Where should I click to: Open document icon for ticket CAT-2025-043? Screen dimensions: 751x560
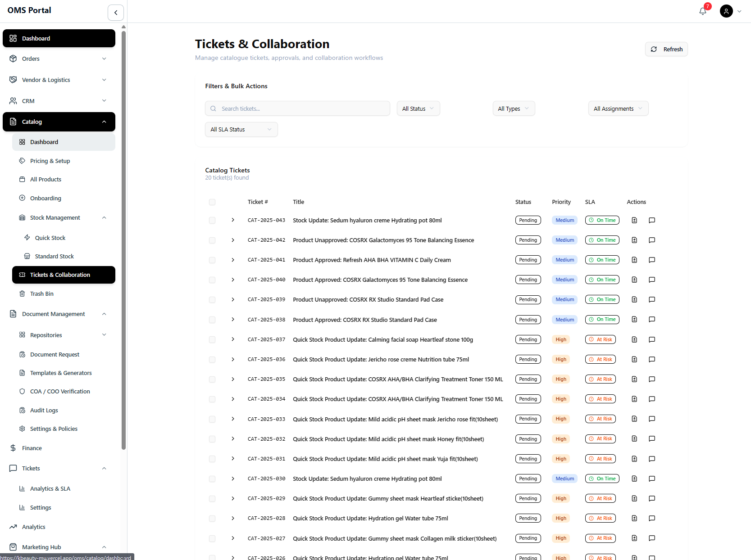634,220
